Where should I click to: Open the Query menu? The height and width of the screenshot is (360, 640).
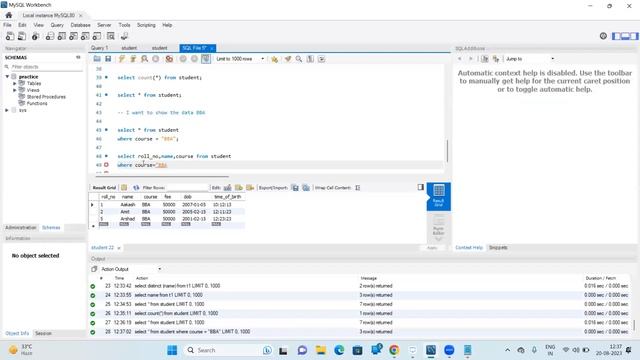click(57, 25)
